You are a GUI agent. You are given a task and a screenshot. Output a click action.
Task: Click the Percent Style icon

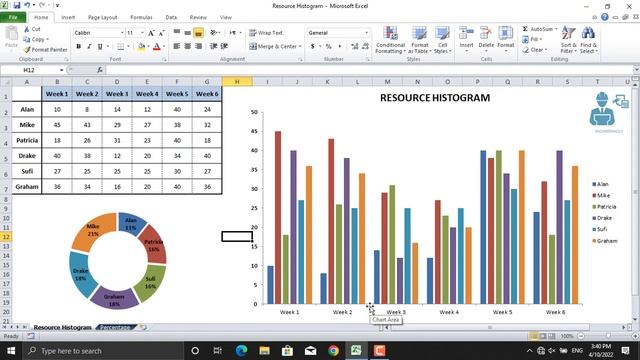point(329,47)
